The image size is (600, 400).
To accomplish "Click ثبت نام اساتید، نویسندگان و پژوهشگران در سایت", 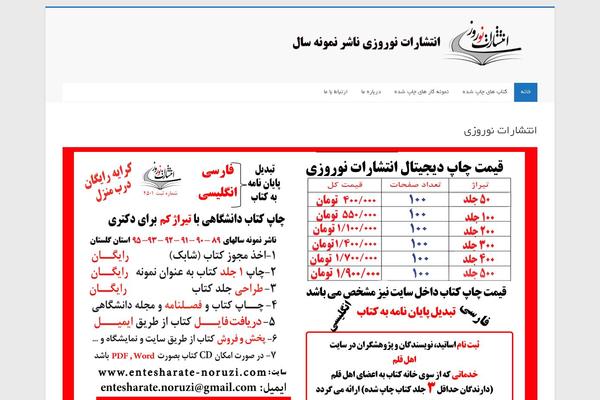I will (x=404, y=345).
